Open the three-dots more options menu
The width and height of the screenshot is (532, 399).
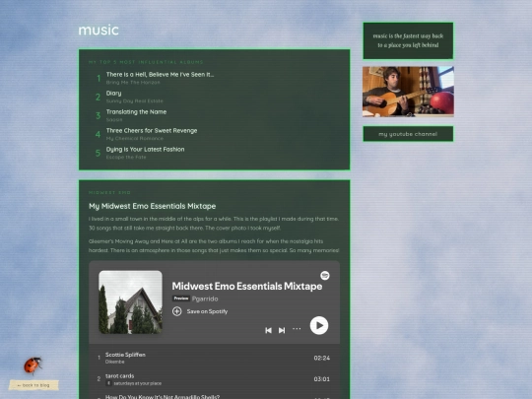tap(297, 329)
